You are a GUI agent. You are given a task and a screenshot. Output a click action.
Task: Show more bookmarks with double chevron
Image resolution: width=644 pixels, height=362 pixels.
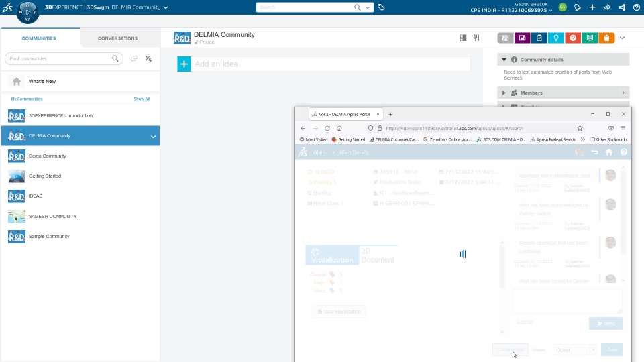point(583,139)
